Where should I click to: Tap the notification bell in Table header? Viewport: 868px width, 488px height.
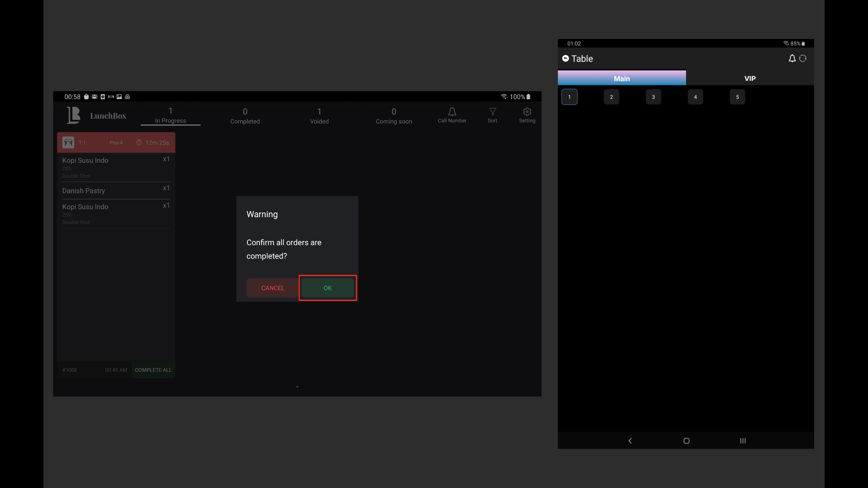(x=792, y=59)
